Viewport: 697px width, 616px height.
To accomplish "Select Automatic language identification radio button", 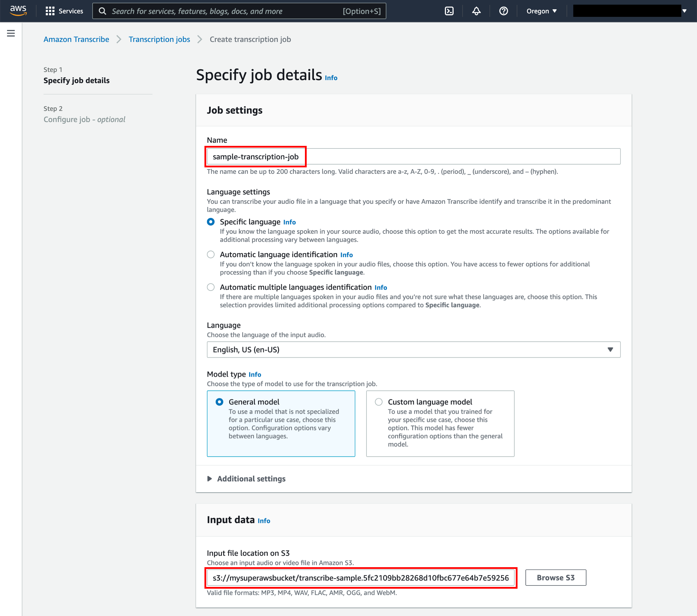I will pos(211,255).
